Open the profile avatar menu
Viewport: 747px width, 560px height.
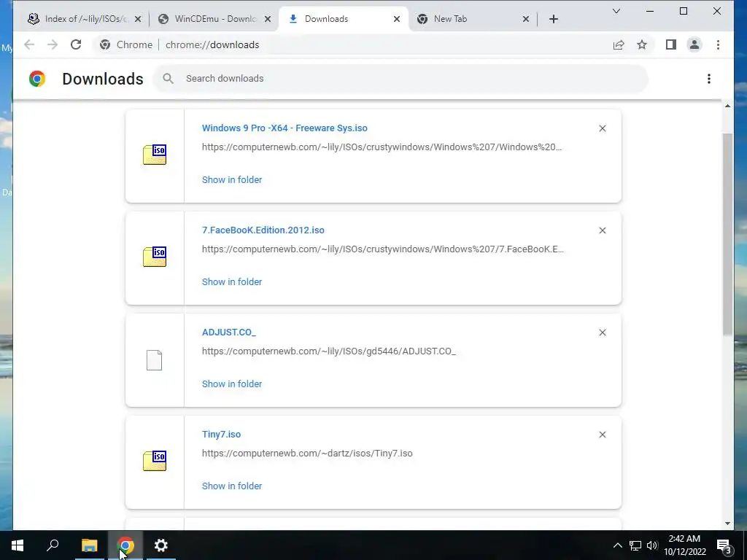pos(694,44)
